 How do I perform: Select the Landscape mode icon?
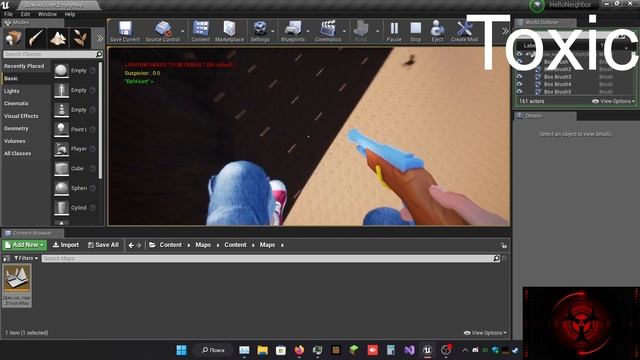(x=58, y=38)
